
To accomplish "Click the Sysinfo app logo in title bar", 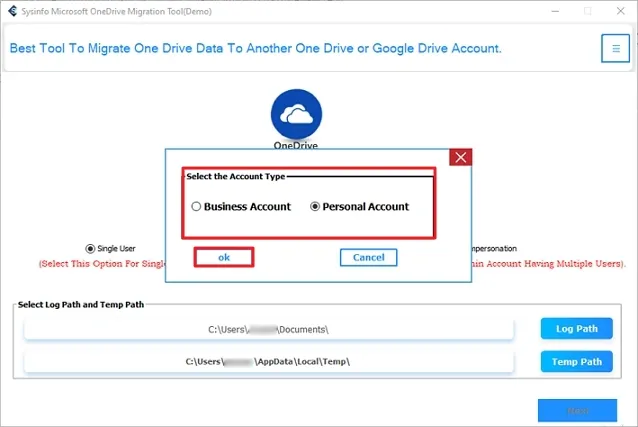I will point(13,11).
